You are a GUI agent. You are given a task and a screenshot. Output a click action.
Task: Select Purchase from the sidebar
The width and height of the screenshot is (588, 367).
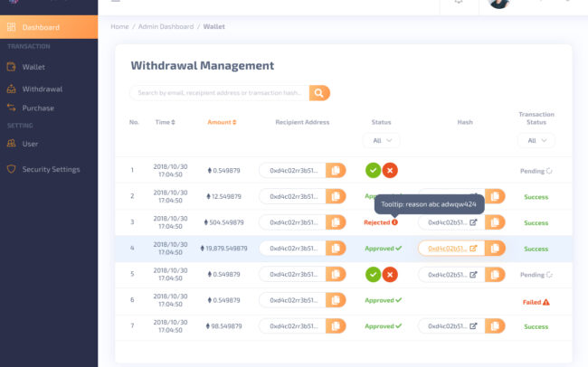click(x=38, y=108)
